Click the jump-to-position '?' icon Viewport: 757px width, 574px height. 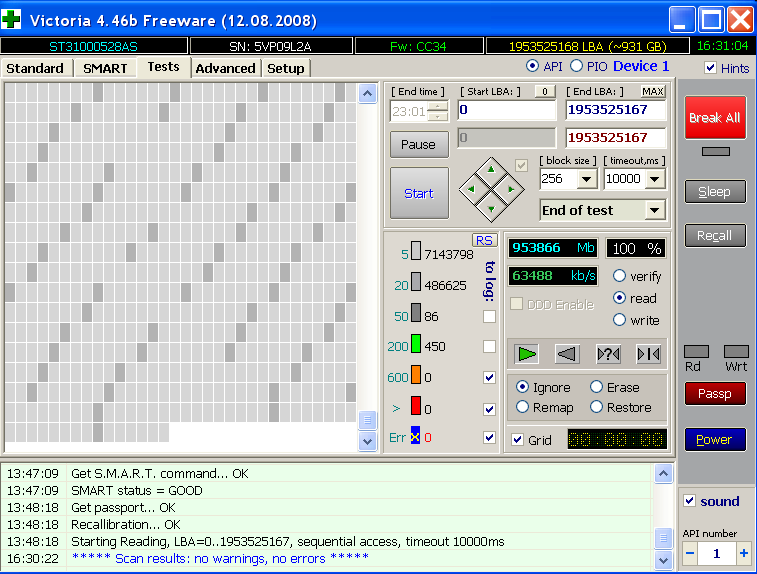pyautogui.click(x=608, y=353)
